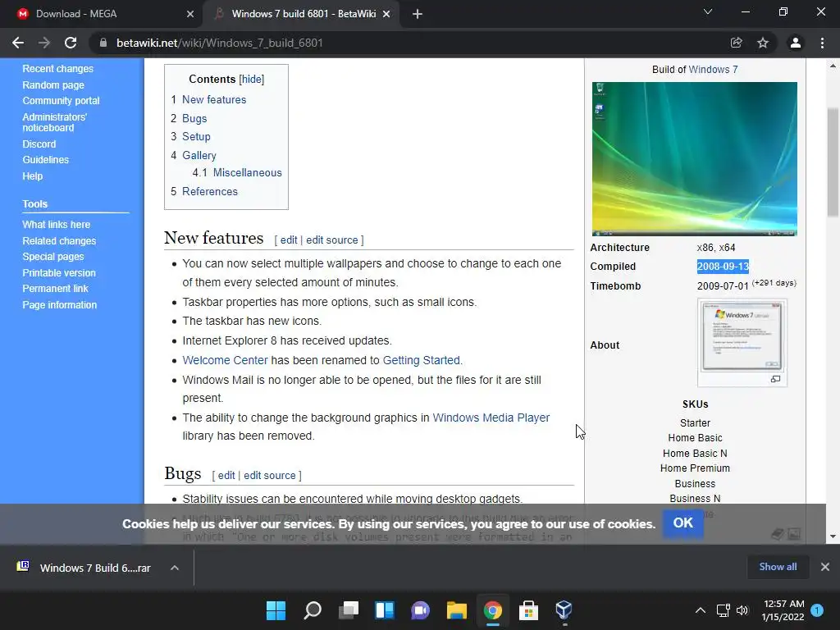Click the address bar URL

[220, 43]
